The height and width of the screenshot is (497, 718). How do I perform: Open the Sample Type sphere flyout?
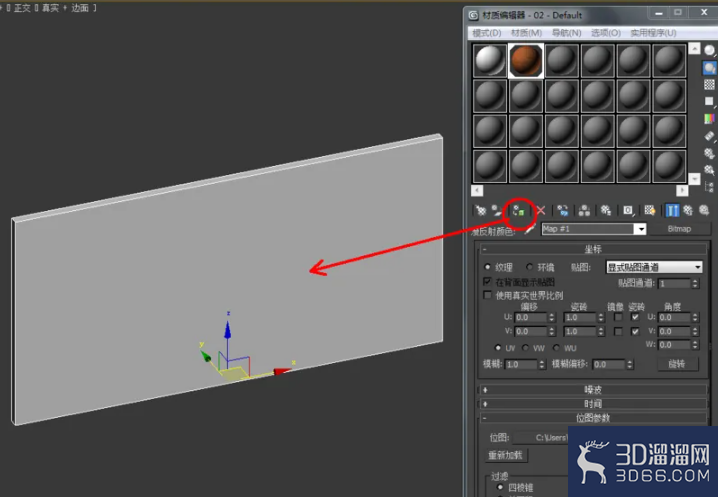tap(709, 50)
